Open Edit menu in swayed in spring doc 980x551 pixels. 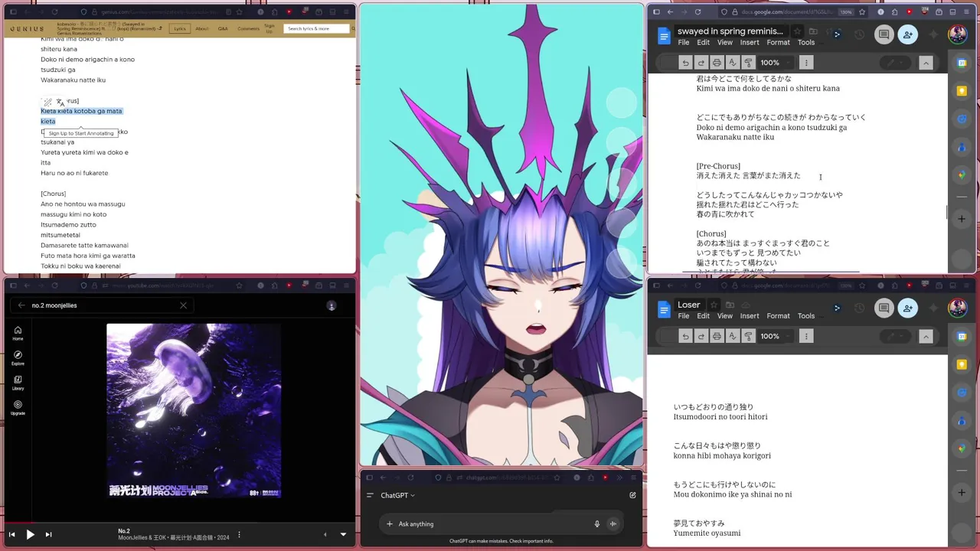tap(704, 43)
